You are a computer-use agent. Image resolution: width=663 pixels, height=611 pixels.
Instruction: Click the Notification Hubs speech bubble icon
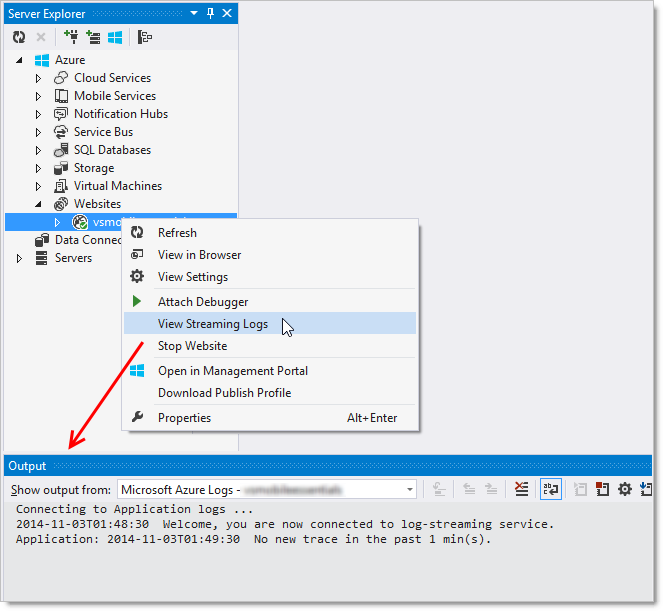tap(61, 114)
